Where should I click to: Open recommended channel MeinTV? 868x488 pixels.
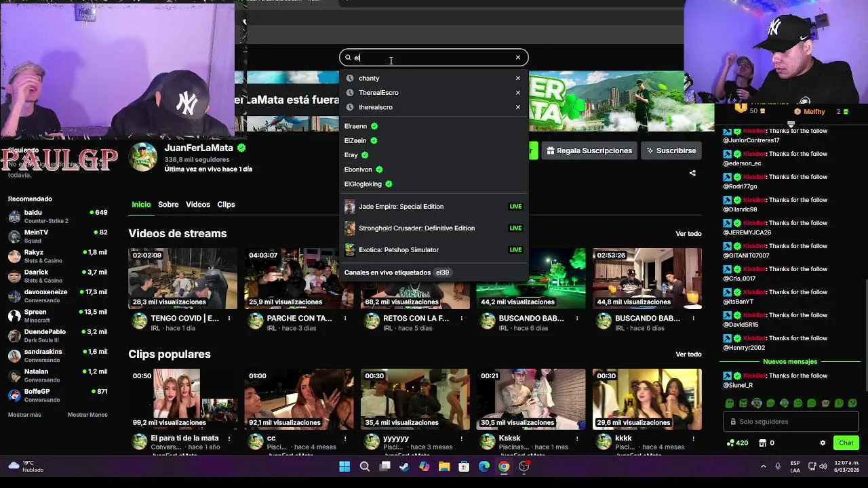[58, 236]
